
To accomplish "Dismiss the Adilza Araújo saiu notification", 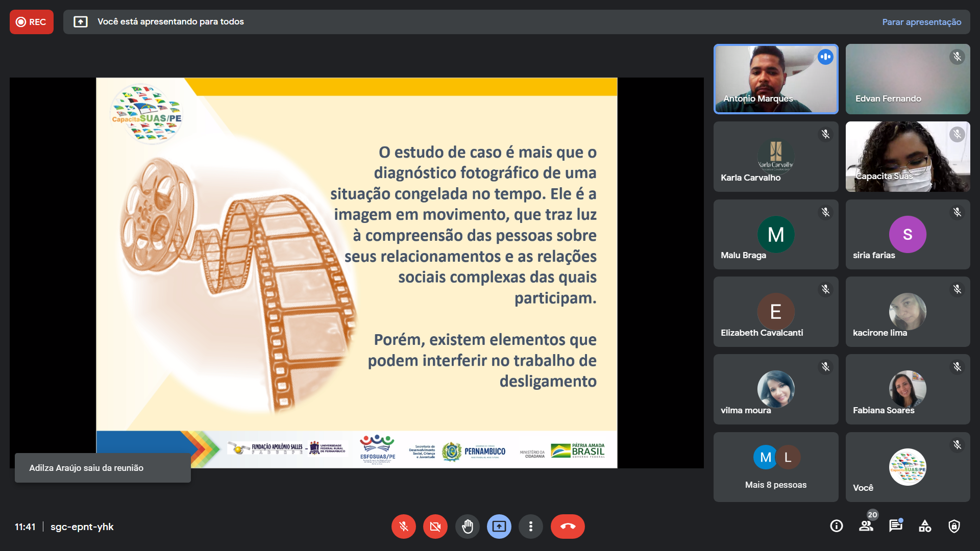I will [103, 468].
